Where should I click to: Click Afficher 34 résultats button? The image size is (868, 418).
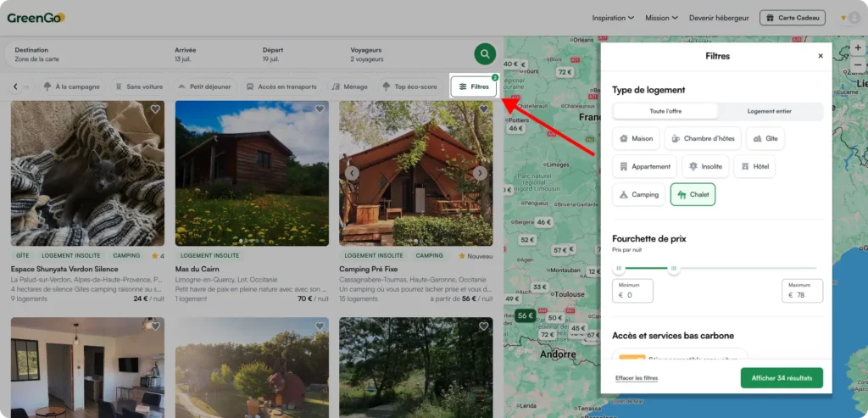[x=782, y=378]
